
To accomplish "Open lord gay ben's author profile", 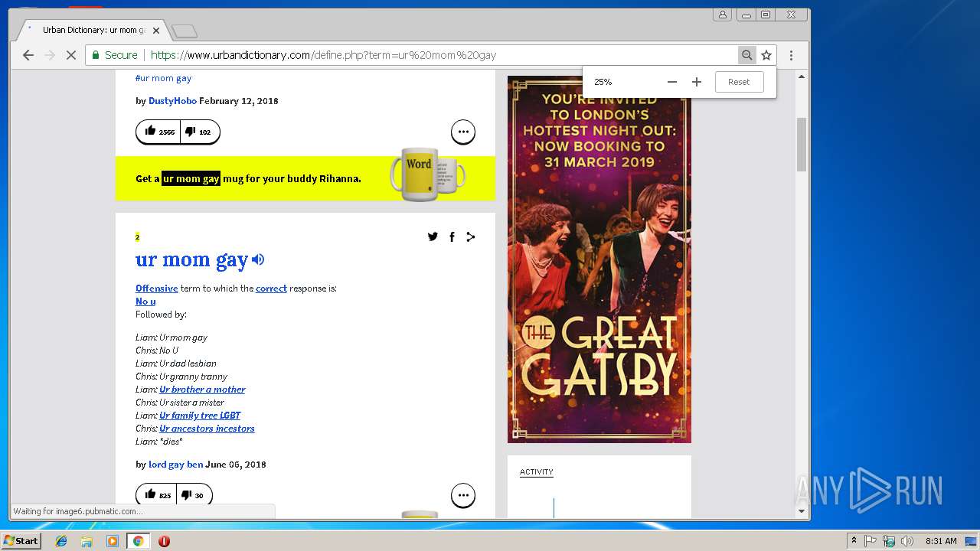I will coord(175,465).
